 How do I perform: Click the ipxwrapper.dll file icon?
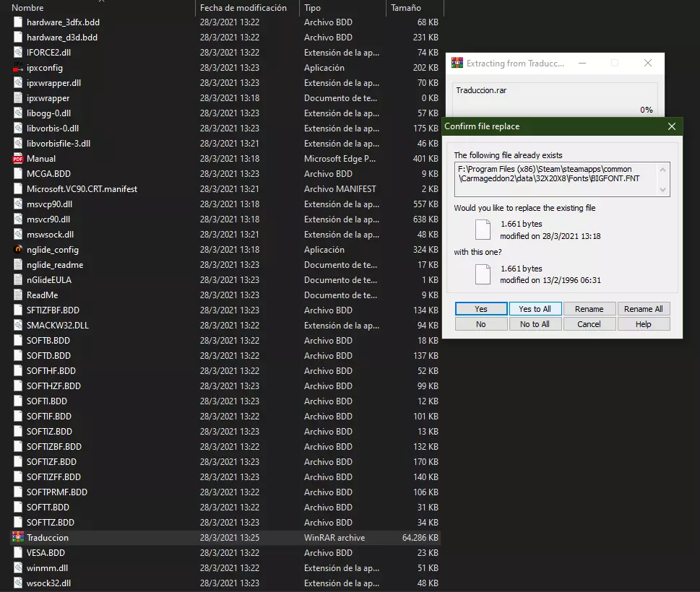click(x=18, y=83)
